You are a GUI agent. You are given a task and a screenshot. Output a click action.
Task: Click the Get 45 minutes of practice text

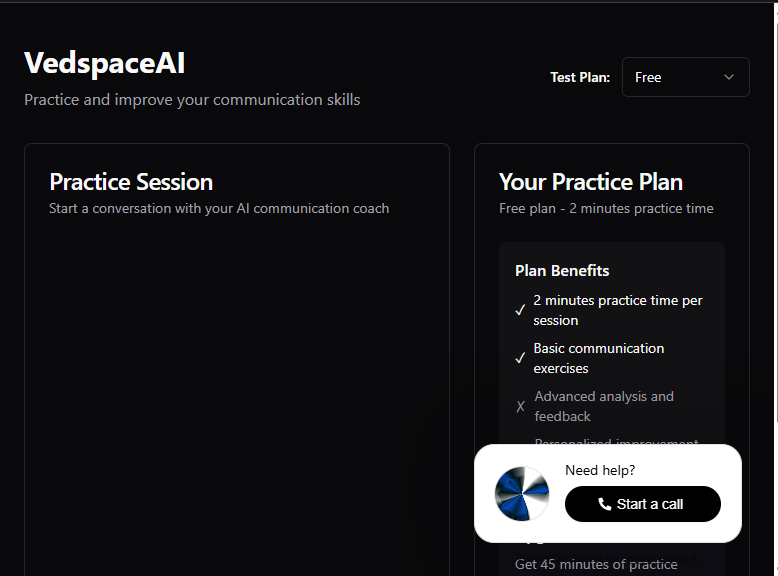coord(596,565)
